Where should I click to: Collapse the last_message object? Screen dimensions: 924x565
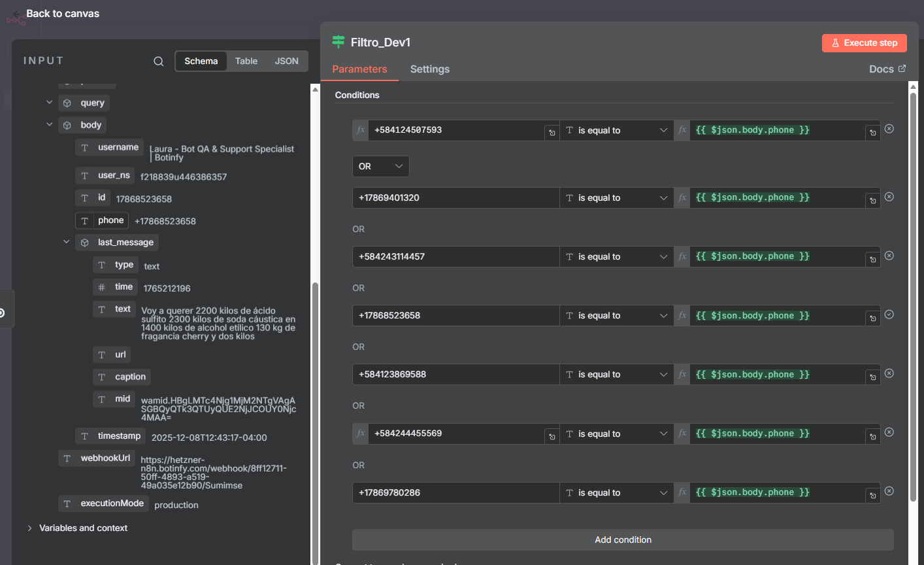[66, 242]
